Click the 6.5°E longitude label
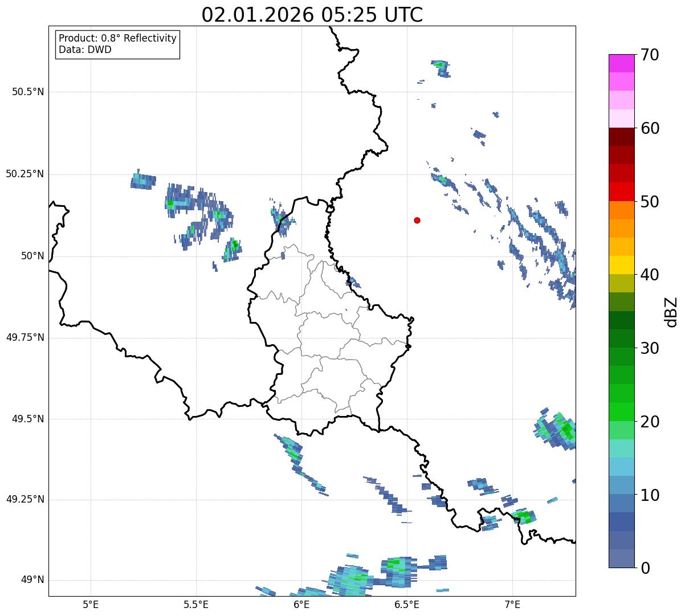 (x=407, y=605)
